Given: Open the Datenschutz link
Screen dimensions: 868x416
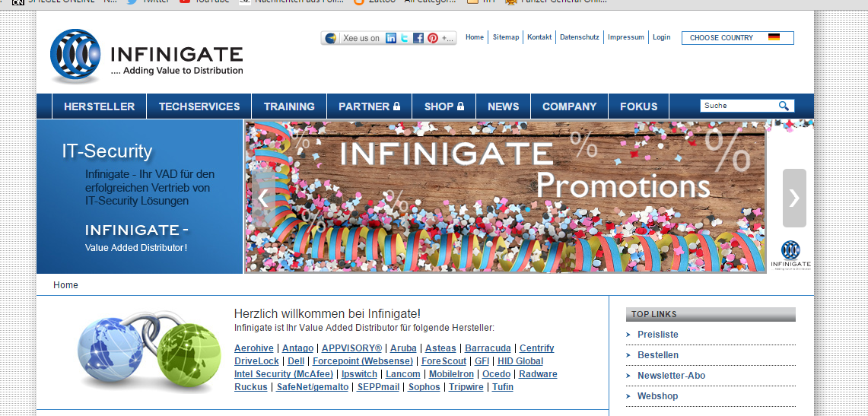Looking at the screenshot, I should 579,37.
